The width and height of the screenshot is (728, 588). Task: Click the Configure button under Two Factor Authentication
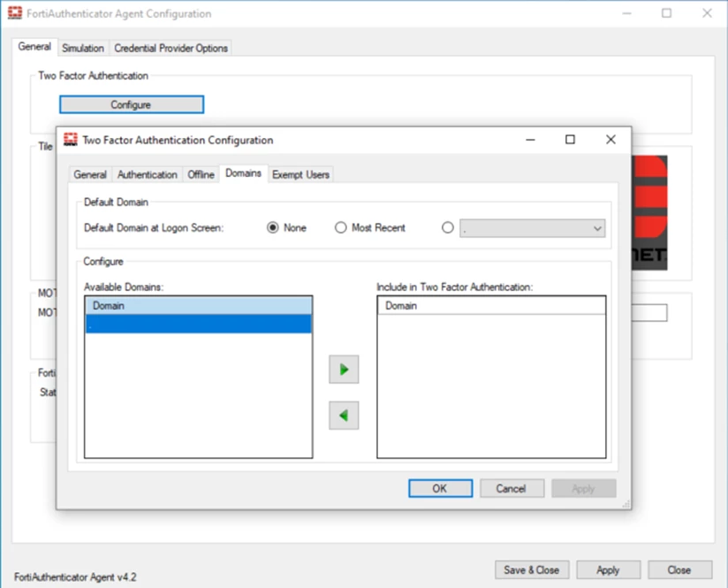132,104
